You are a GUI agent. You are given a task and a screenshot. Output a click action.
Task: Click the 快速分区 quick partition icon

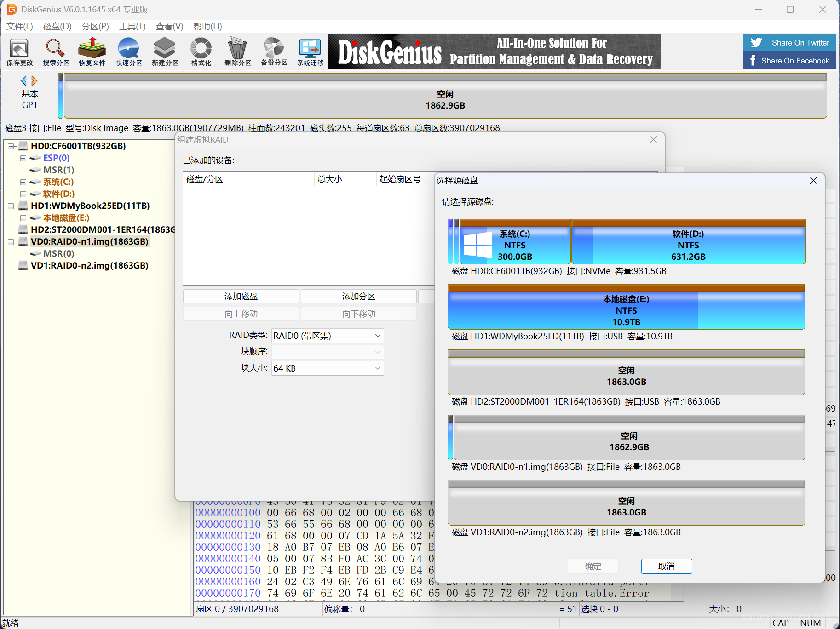[x=128, y=51]
